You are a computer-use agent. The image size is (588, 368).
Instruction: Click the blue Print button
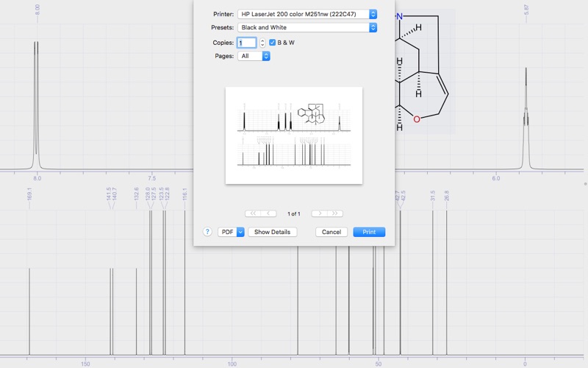point(369,232)
